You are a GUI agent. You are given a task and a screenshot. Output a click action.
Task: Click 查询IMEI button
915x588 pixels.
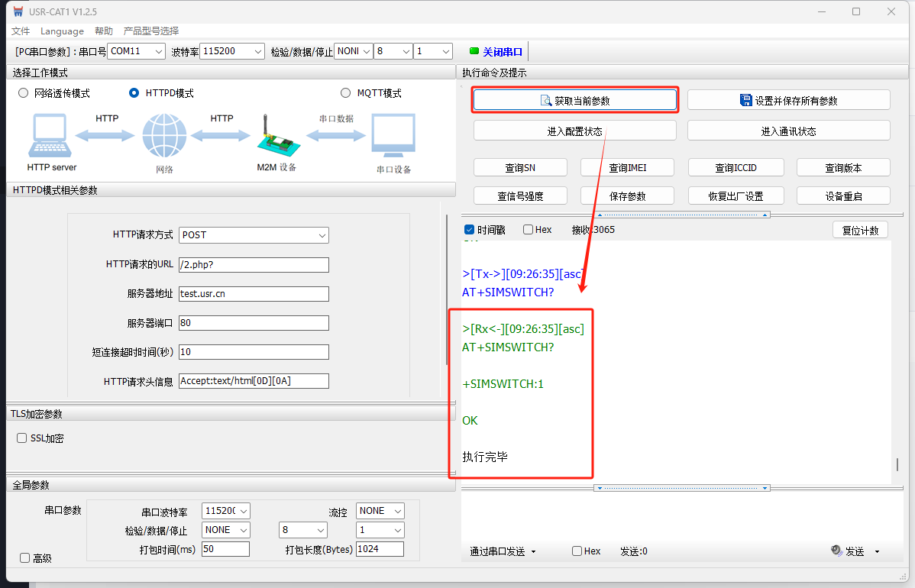627,167
